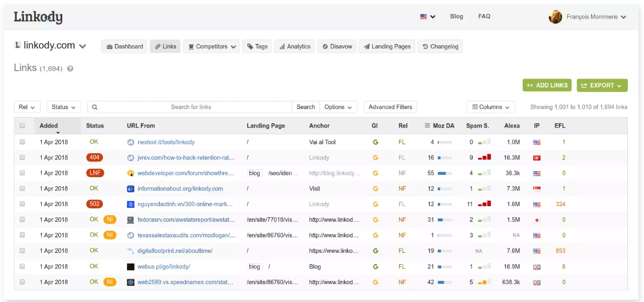Go to the Disavow tab
644x302 pixels.
(337, 46)
